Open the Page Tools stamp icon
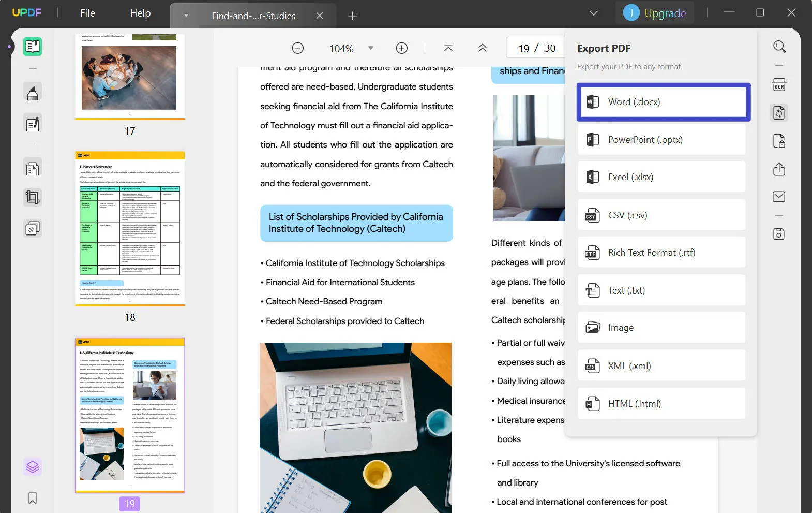812x513 pixels. (33, 228)
